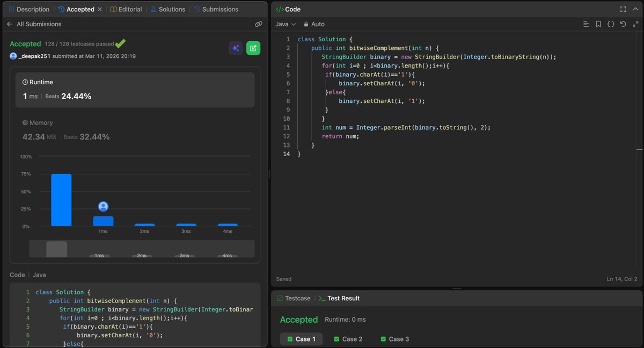The width and height of the screenshot is (644, 348).
Task: Click line 11 in the code editor
Action: [x=406, y=128]
